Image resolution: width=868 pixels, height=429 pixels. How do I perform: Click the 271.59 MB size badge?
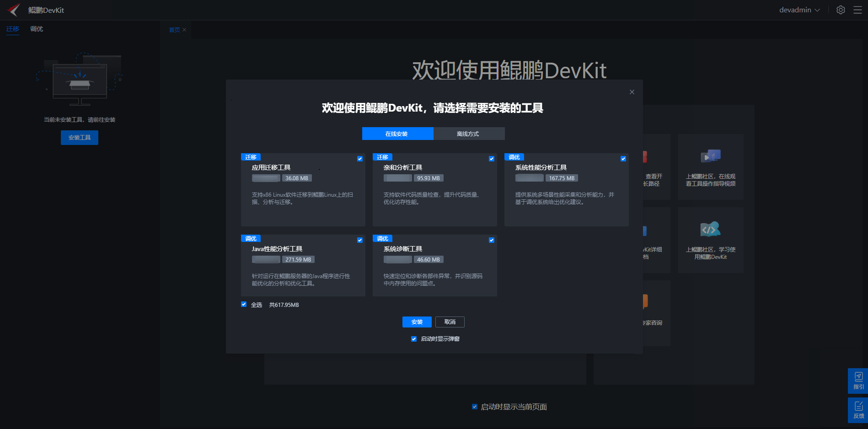tap(298, 259)
